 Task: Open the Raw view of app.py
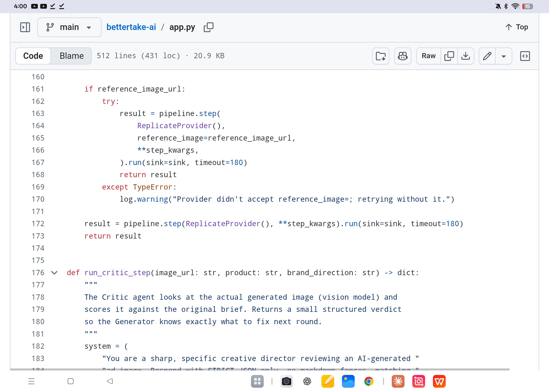pos(429,56)
